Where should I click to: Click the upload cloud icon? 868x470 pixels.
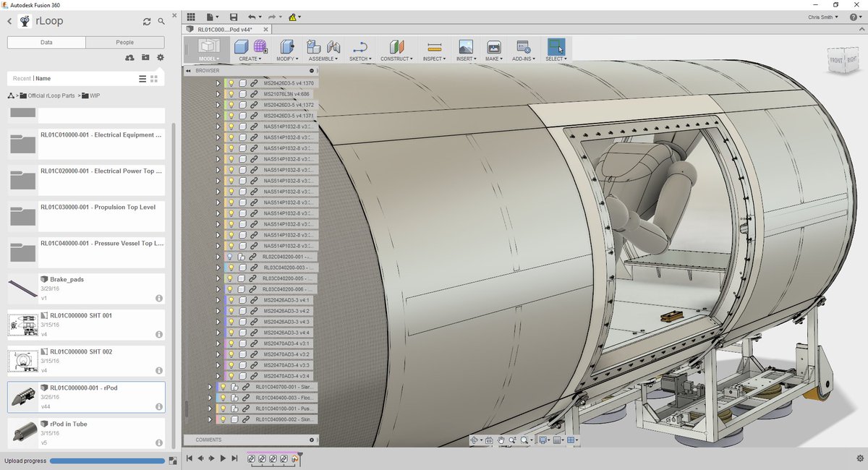129,57
